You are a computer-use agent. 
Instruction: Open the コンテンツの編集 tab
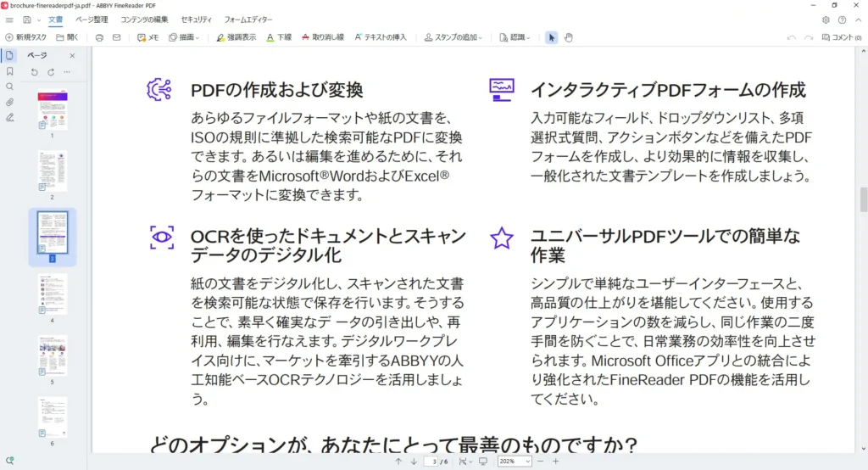pos(144,20)
